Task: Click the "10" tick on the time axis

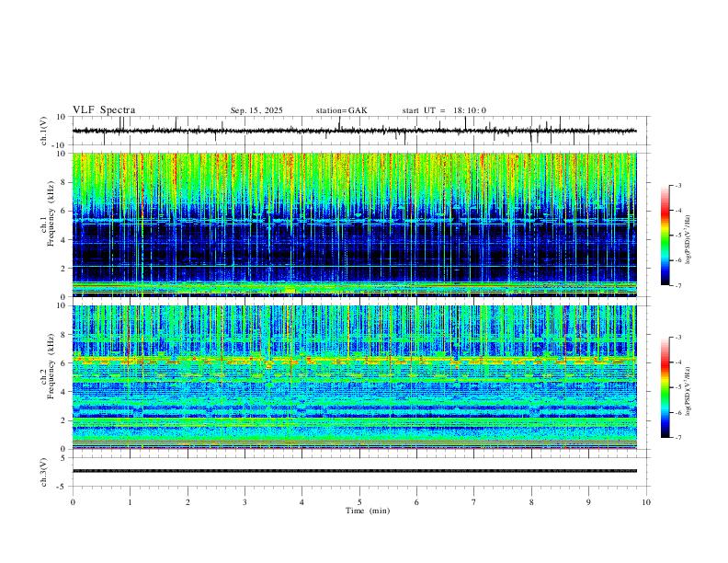Action: [646, 502]
